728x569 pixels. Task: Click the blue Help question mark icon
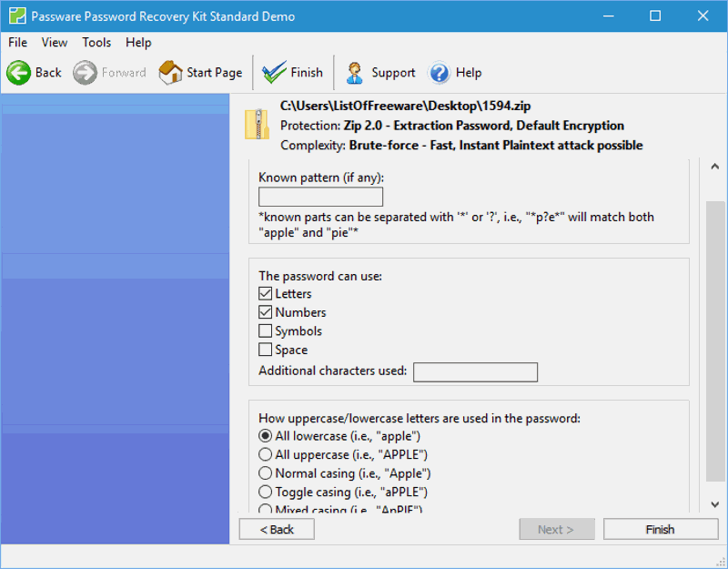(x=440, y=73)
